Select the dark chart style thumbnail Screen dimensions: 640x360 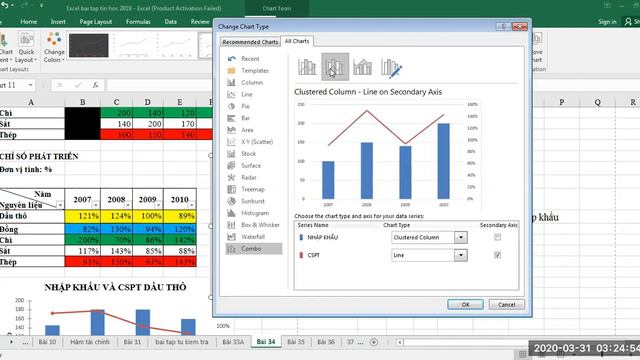point(89,45)
